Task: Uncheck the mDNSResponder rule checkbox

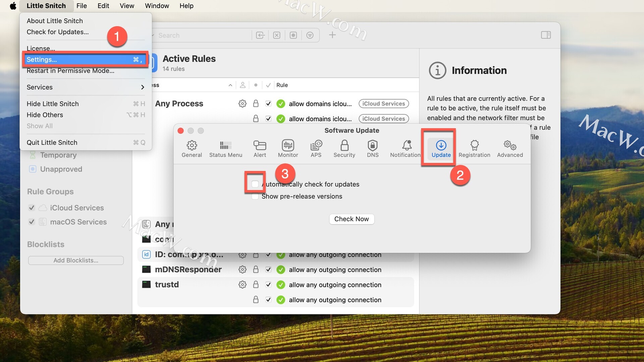Action: coord(268,269)
